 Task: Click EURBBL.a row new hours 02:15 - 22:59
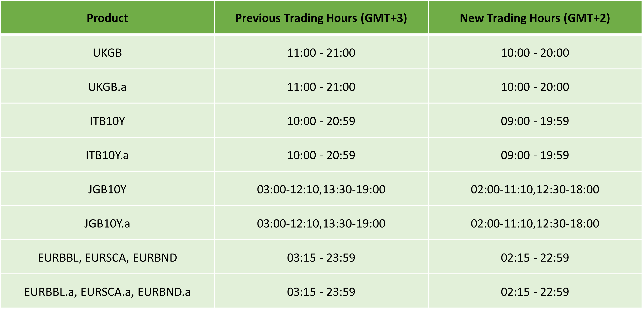coord(535,292)
